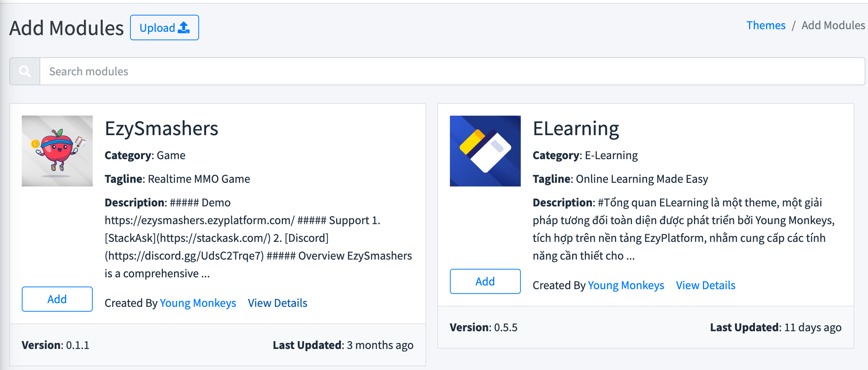The height and width of the screenshot is (370, 868).
Task: Add the ELearning module
Action: pos(485,281)
